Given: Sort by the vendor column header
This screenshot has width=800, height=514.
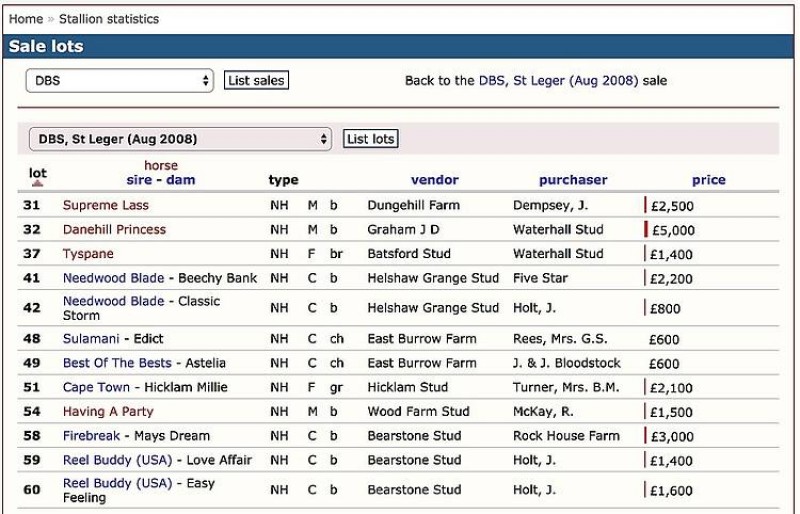Looking at the screenshot, I should click(x=434, y=180).
